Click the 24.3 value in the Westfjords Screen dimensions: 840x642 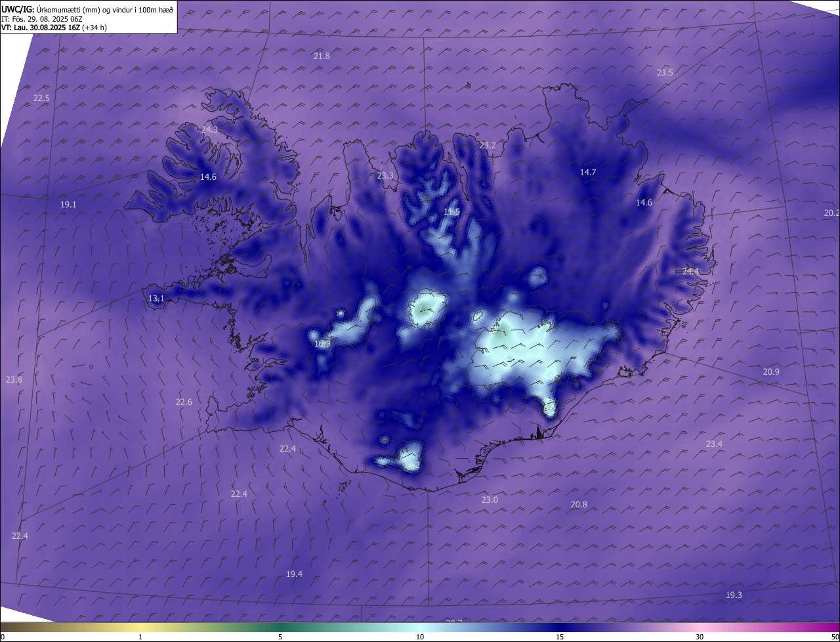[x=209, y=130]
